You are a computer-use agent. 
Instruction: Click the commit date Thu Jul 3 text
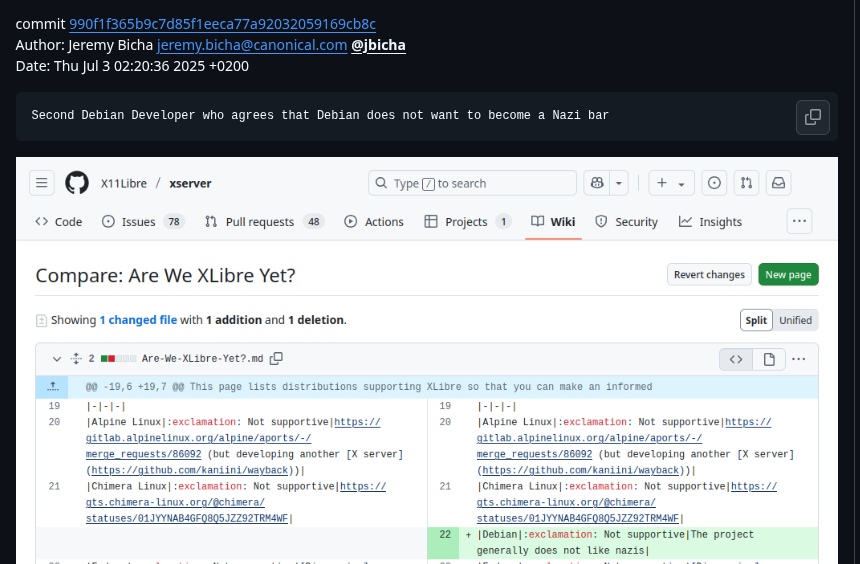132,66
